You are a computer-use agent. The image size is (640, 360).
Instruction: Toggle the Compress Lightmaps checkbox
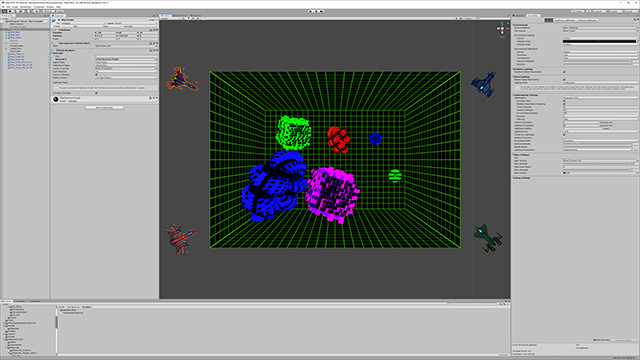(x=564, y=135)
